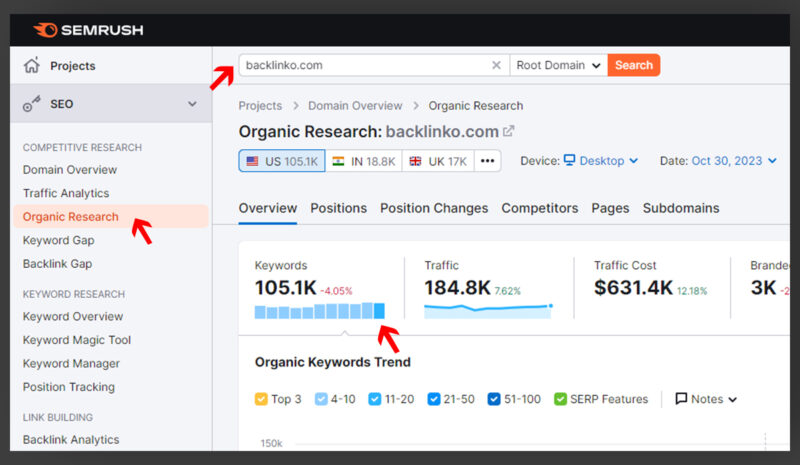Switch to the Position Changes tab
Image resolution: width=800 pixels, height=465 pixels.
[x=434, y=208]
